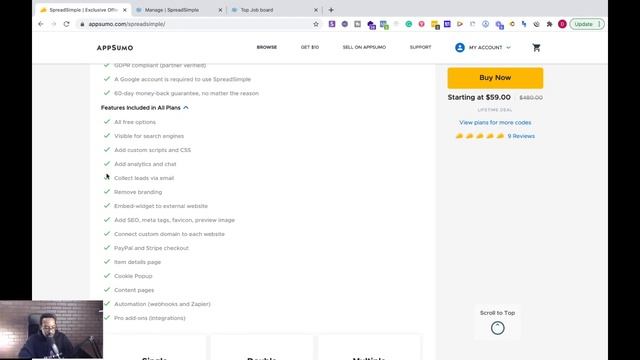Click the site lock icon in address bar
This screenshot has width=640, height=360.
(x=82, y=24)
